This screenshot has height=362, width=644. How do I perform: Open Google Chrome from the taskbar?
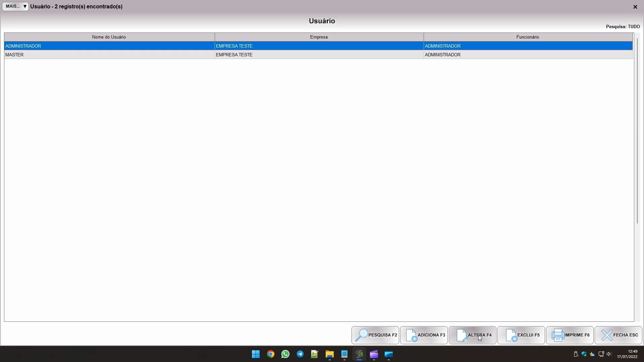(271, 354)
